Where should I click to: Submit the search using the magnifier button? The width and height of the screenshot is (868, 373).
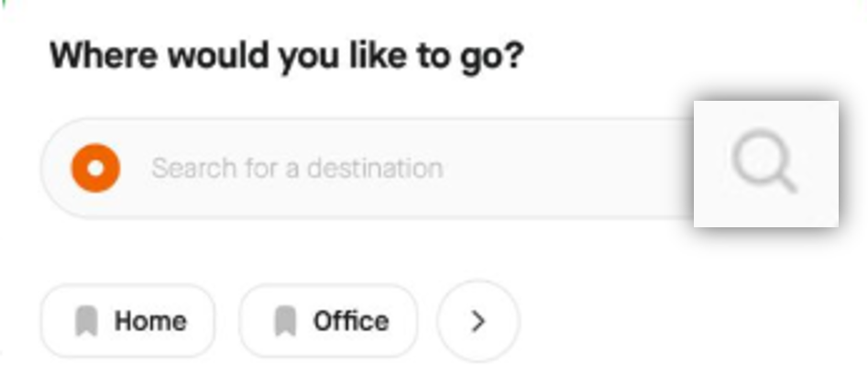pos(766,164)
